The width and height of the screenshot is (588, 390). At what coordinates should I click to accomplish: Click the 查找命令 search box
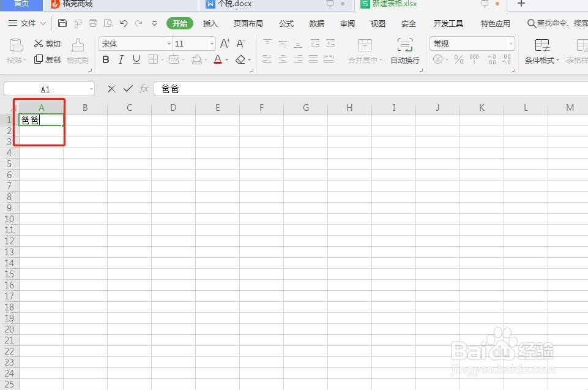coord(557,23)
